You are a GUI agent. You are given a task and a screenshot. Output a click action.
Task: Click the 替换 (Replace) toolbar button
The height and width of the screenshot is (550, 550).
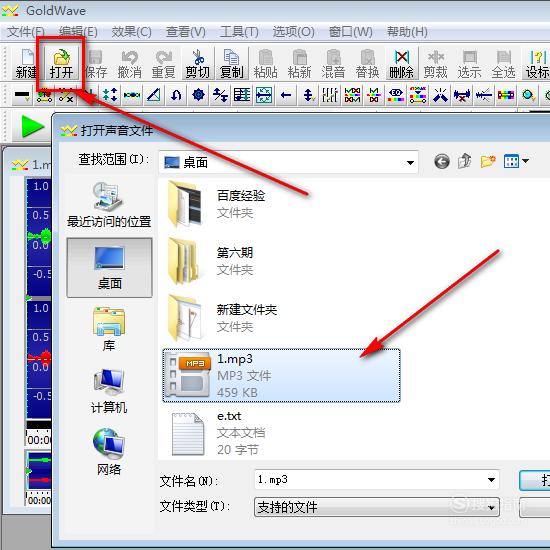[367, 64]
